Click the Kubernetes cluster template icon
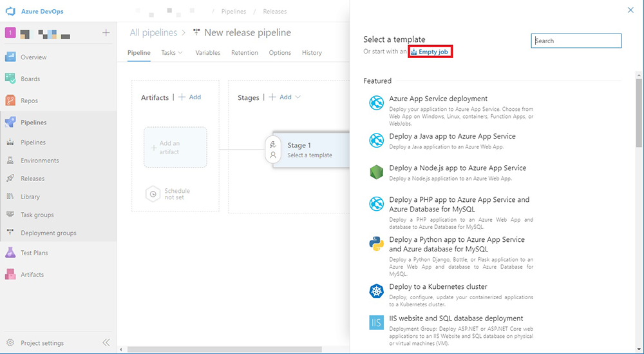Image resolution: width=644 pixels, height=354 pixels. pyautogui.click(x=376, y=291)
